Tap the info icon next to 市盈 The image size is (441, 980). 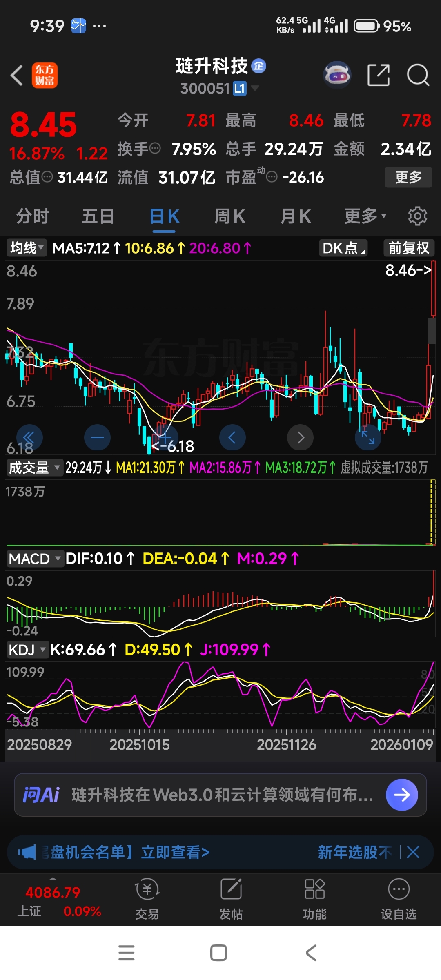tap(272, 177)
